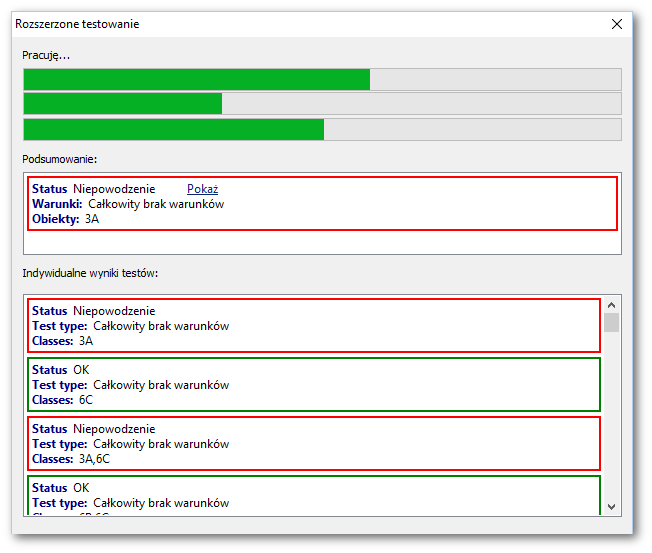Click the Pracuję... status label

tap(46, 55)
